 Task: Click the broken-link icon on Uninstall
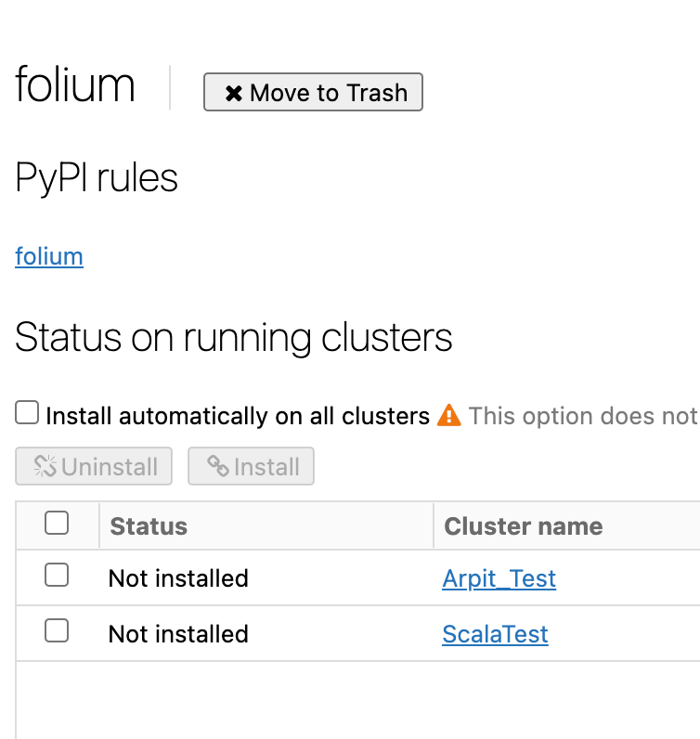click(45, 466)
